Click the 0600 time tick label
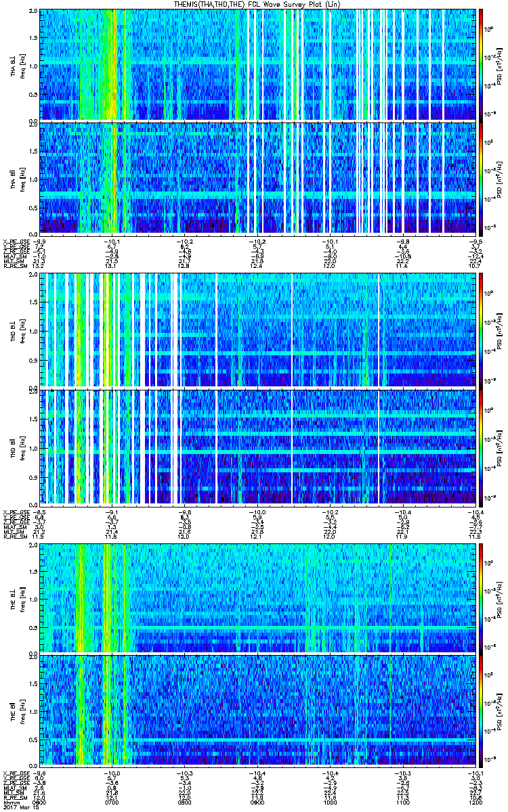The width and height of the screenshot is (508, 812). [40, 802]
